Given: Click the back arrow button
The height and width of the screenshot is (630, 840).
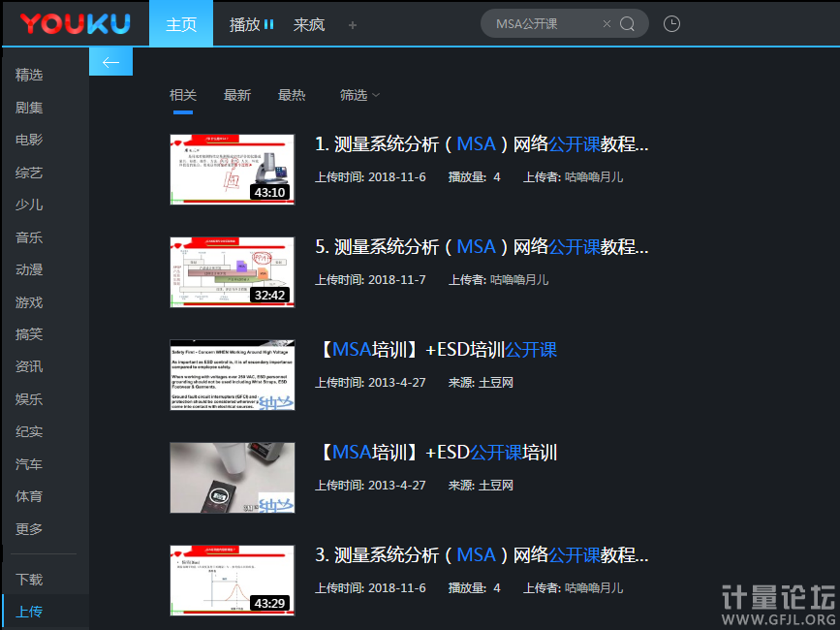Looking at the screenshot, I should point(110,62).
